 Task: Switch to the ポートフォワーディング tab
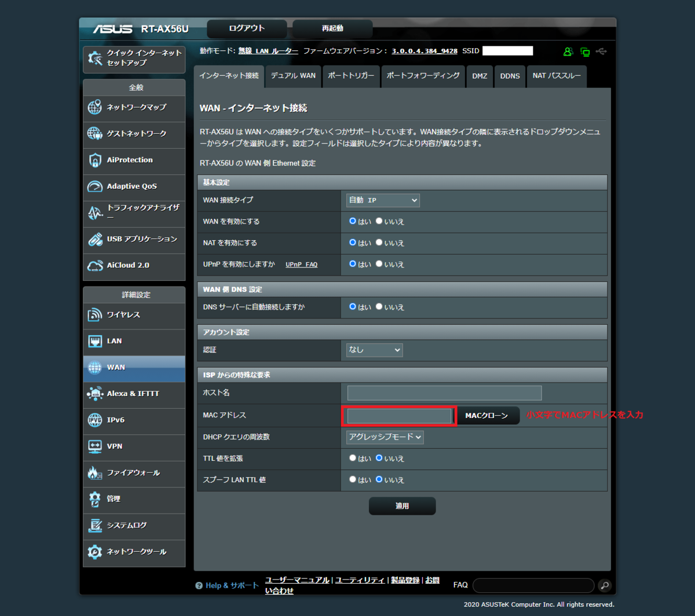[423, 76]
